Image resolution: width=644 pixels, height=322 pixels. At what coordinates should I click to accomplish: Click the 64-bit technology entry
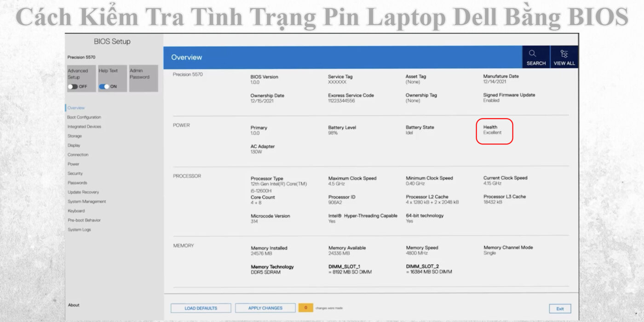[425, 218]
